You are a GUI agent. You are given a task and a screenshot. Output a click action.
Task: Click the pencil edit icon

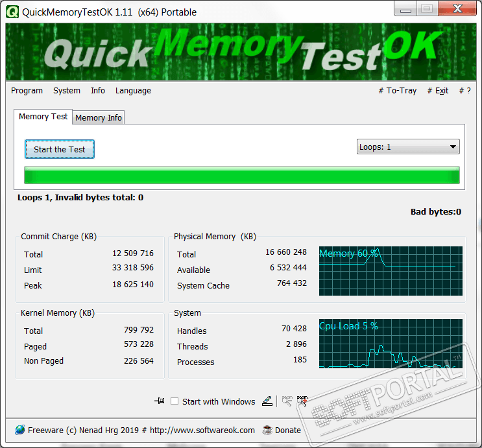coord(267,401)
